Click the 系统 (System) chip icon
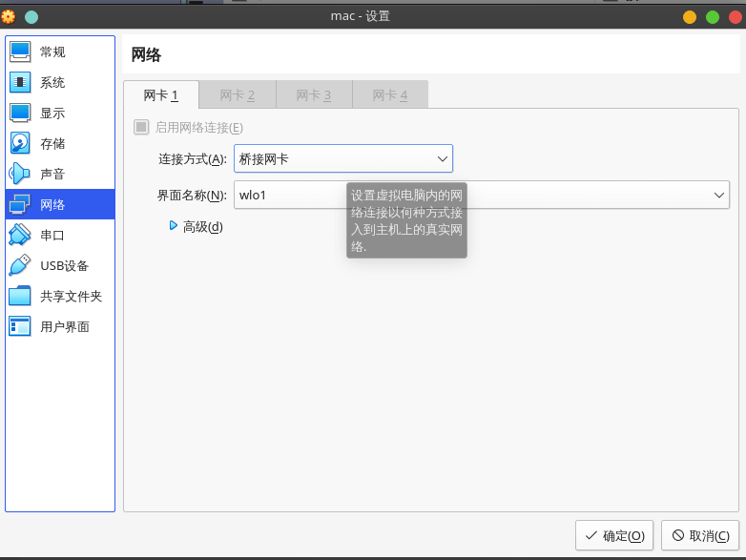 20,82
